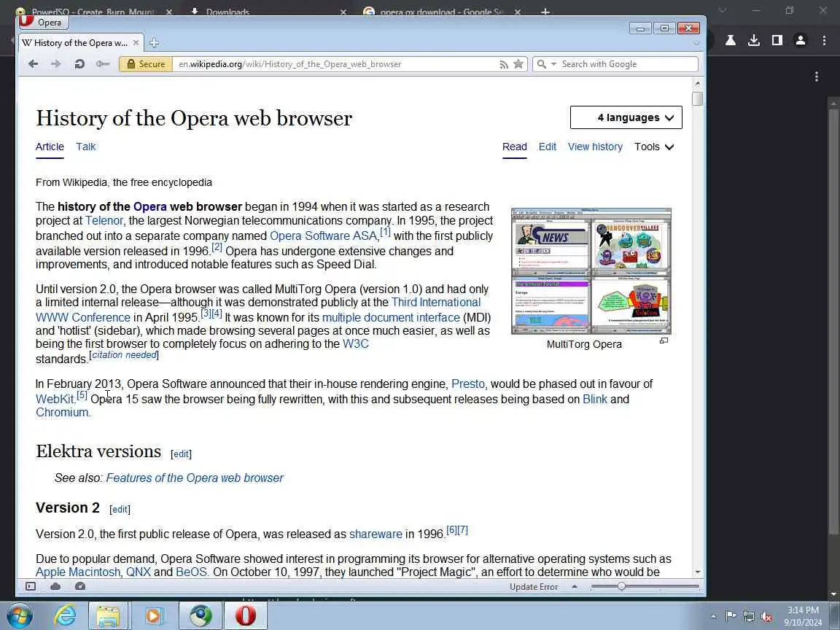Viewport: 840px width, 630px height.
Task: Open the Opera Link cloud icon
Action: [55, 586]
